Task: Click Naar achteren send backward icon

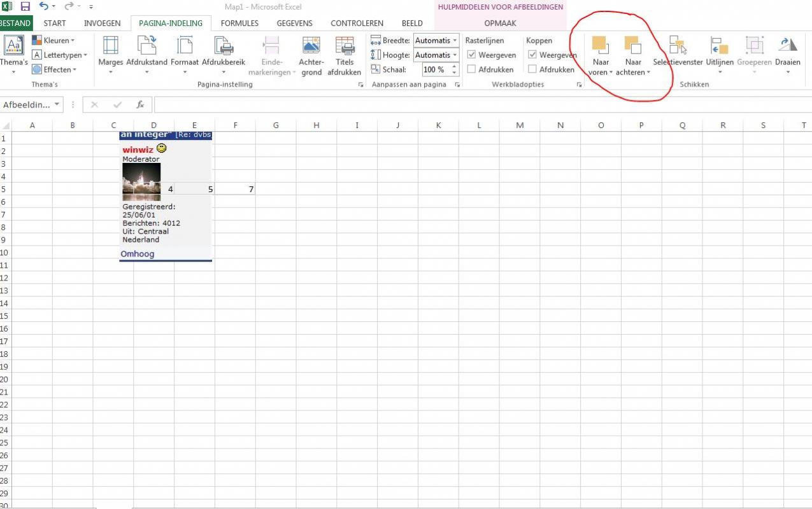Action: [x=633, y=45]
